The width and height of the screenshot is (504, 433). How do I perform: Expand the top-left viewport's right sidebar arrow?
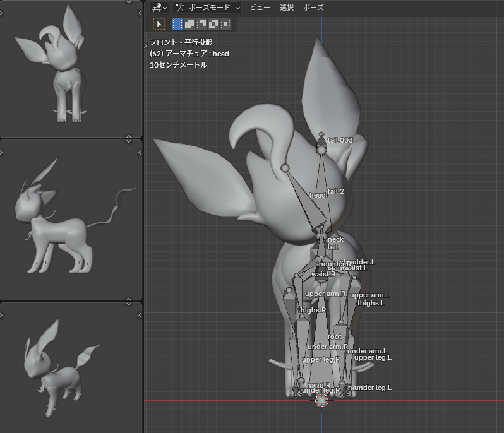coord(138,11)
